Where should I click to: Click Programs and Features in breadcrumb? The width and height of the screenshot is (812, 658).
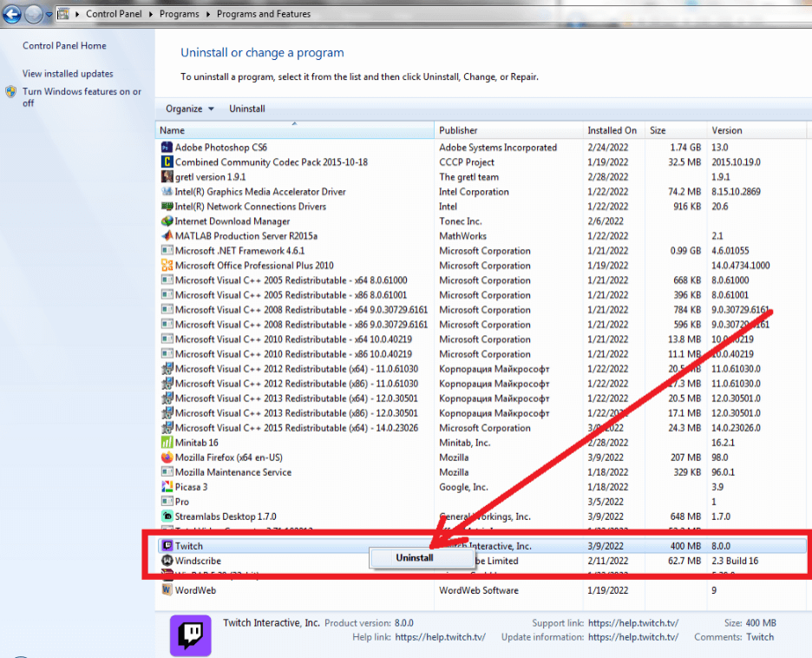tap(264, 14)
